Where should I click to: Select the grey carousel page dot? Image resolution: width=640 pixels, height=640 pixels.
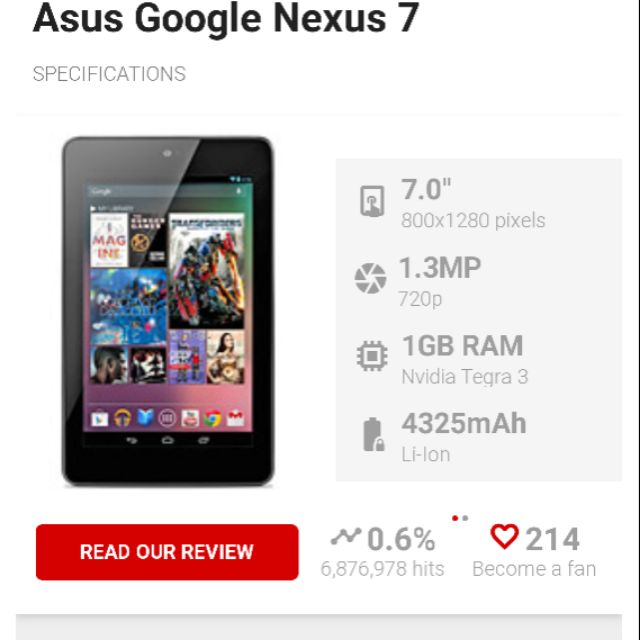465,518
